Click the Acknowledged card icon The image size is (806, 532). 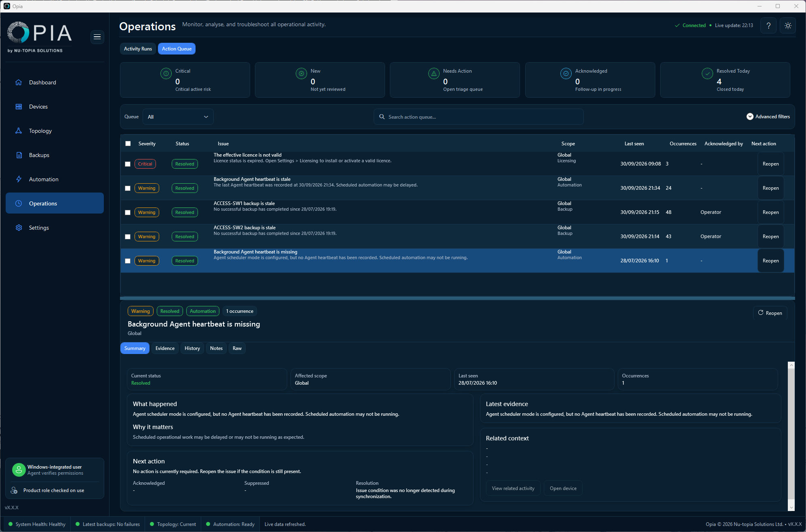(x=566, y=73)
